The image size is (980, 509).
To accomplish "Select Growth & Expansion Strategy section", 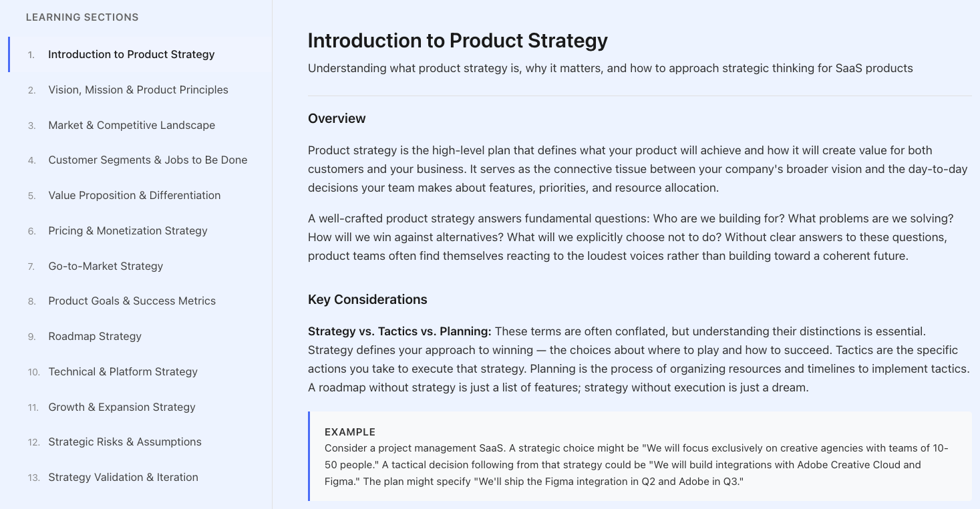I will click(x=122, y=407).
